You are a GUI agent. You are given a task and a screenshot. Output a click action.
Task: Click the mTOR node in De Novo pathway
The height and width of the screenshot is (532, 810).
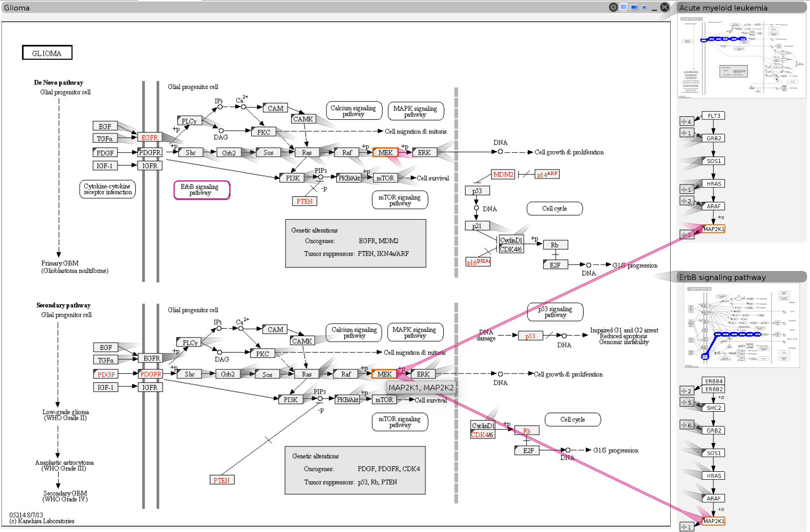[385, 178]
